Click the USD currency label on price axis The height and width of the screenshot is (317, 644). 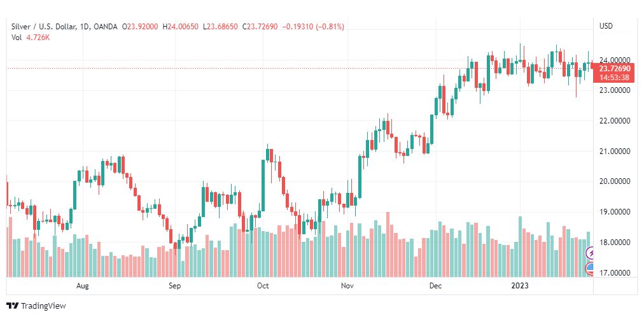(x=606, y=26)
